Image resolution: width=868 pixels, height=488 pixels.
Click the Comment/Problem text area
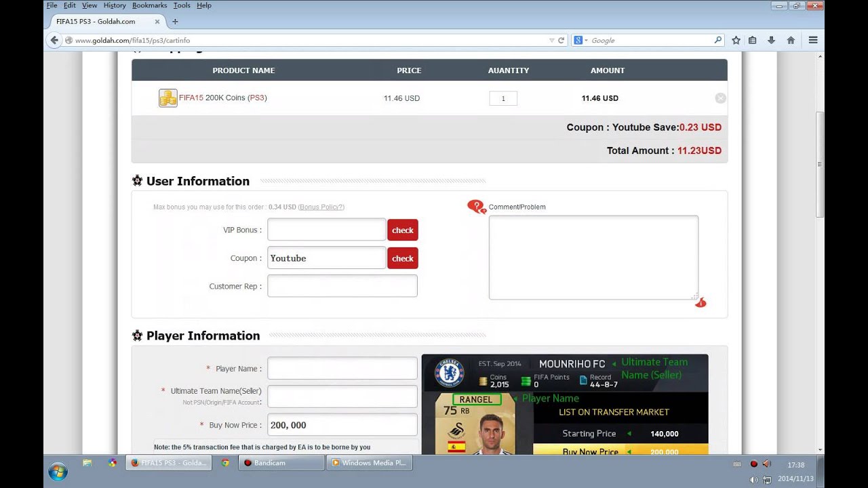[x=593, y=258]
